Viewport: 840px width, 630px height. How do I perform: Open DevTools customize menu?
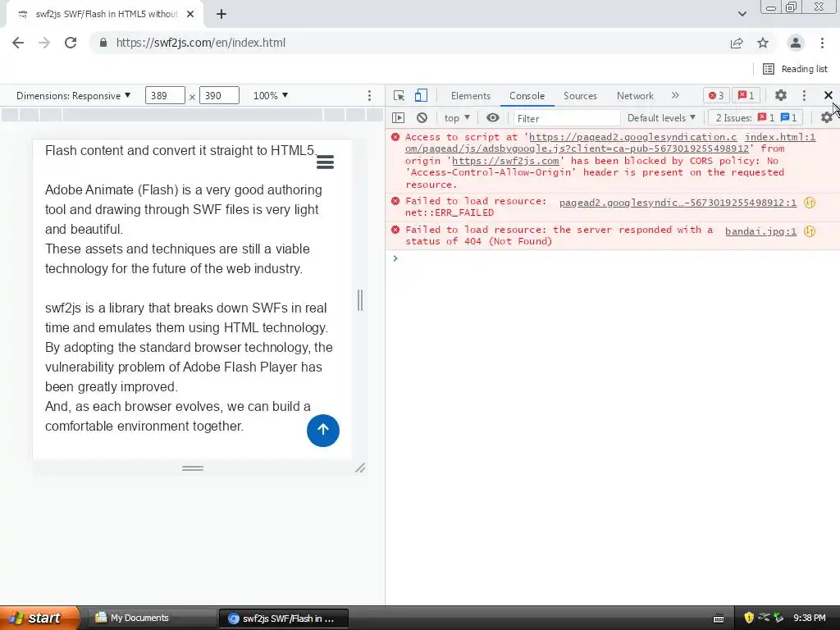tap(804, 95)
